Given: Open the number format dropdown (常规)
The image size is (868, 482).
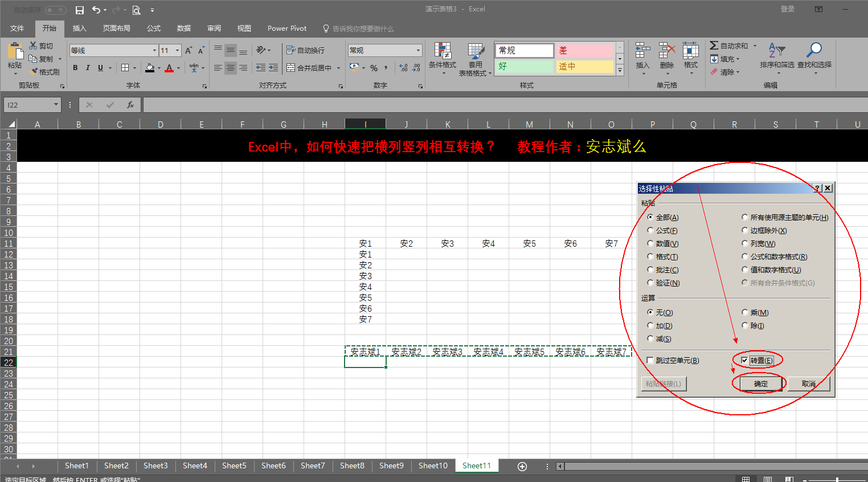Looking at the screenshot, I should tap(418, 51).
